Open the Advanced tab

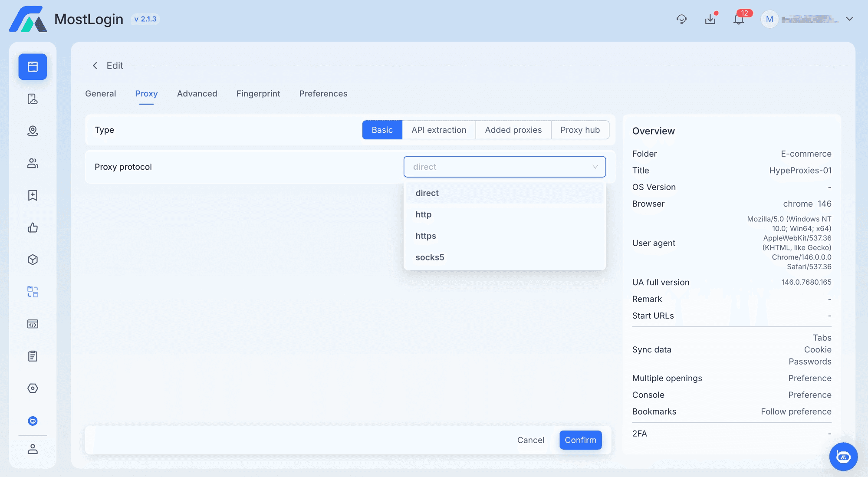[197, 94]
